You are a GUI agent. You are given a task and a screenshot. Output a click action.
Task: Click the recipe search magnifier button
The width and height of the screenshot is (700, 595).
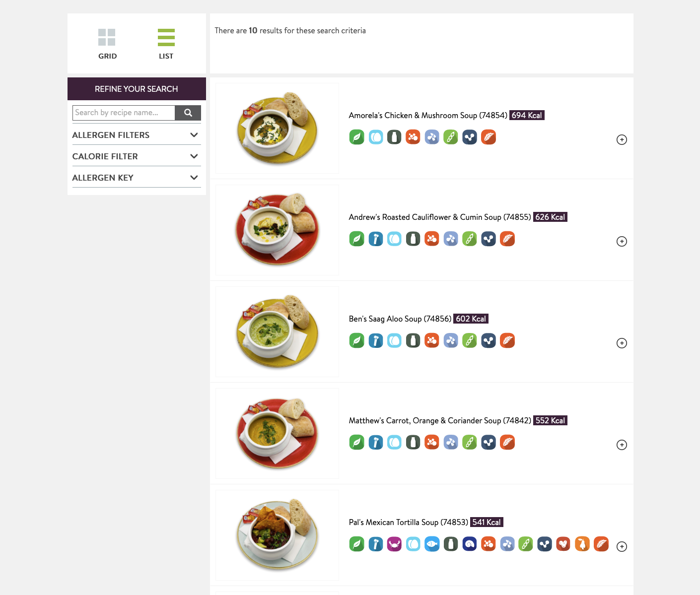tap(188, 113)
